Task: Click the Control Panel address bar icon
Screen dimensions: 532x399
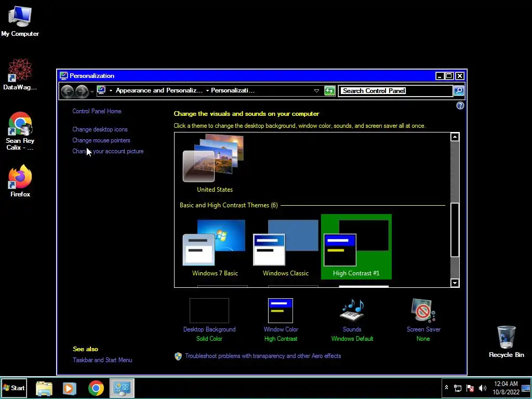Action: click(x=101, y=90)
